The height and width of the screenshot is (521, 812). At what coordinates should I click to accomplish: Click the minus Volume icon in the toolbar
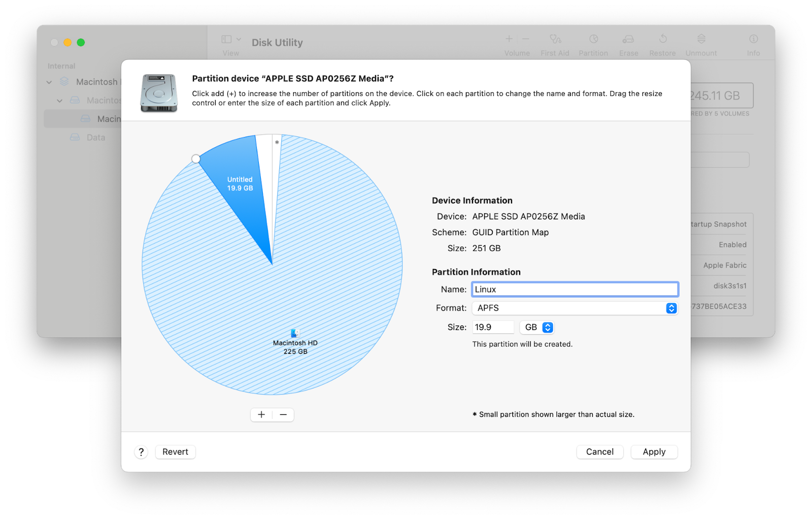(526, 39)
